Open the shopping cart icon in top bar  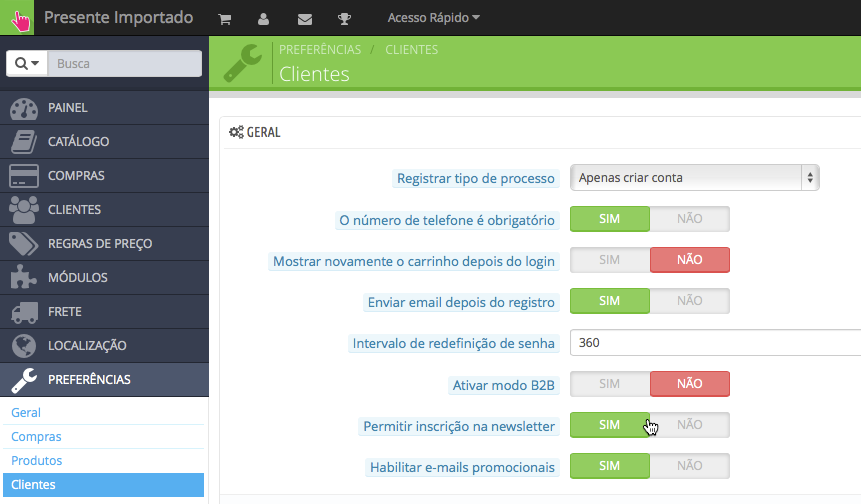pyautogui.click(x=225, y=20)
